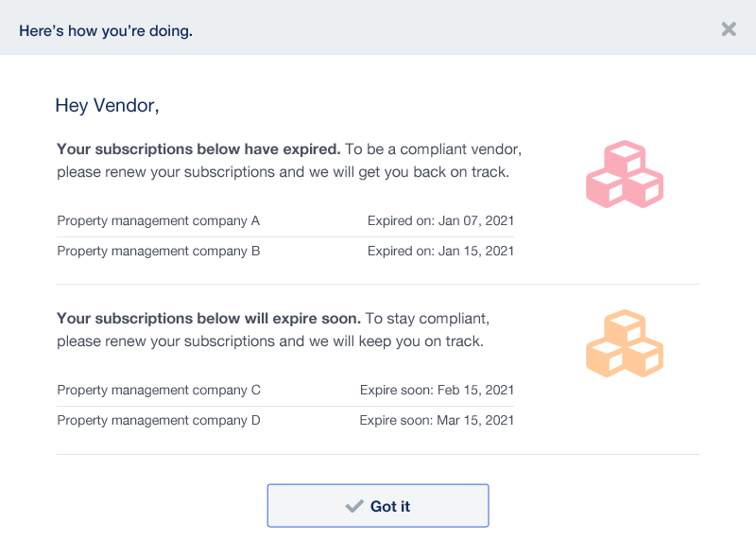
Task: Click the bold will expire soon heading
Action: (x=209, y=319)
